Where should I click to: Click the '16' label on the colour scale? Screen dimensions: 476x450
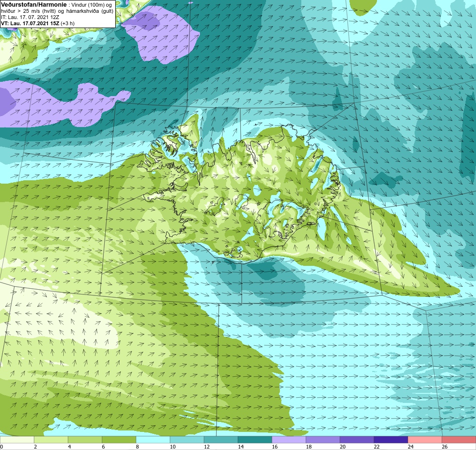[x=275, y=447]
